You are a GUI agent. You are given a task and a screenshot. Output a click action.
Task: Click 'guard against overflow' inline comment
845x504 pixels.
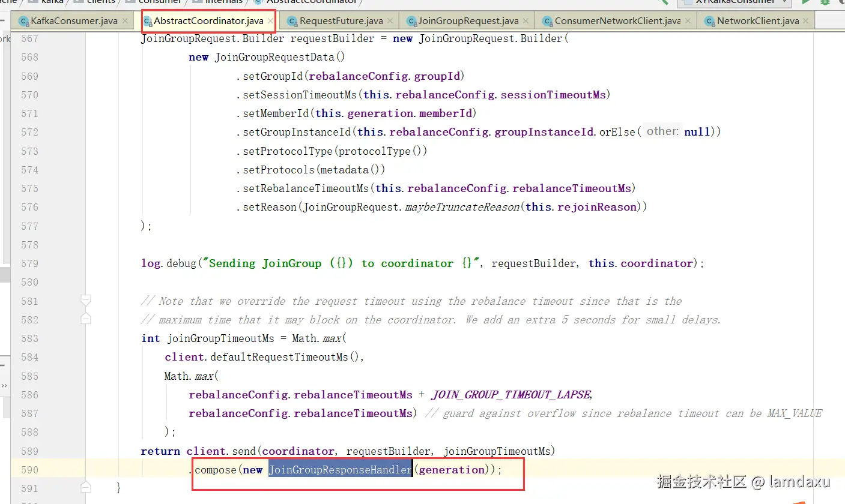[x=623, y=413]
